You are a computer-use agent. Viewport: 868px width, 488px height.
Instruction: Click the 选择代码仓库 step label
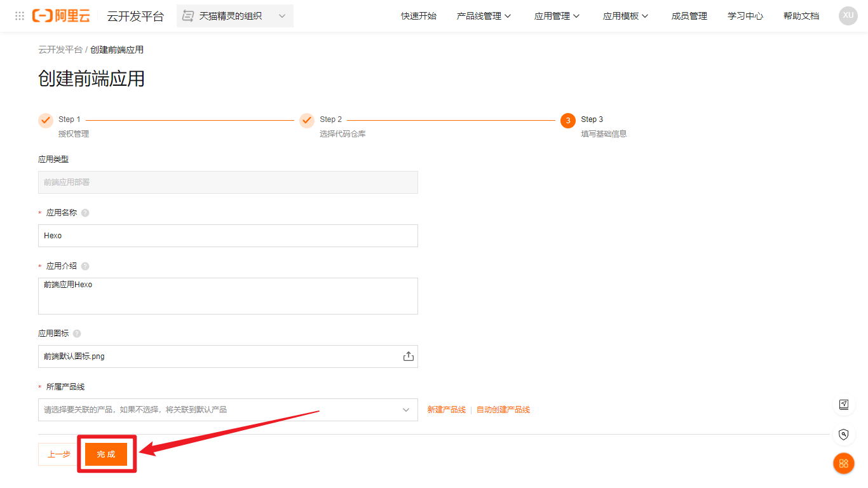point(342,134)
